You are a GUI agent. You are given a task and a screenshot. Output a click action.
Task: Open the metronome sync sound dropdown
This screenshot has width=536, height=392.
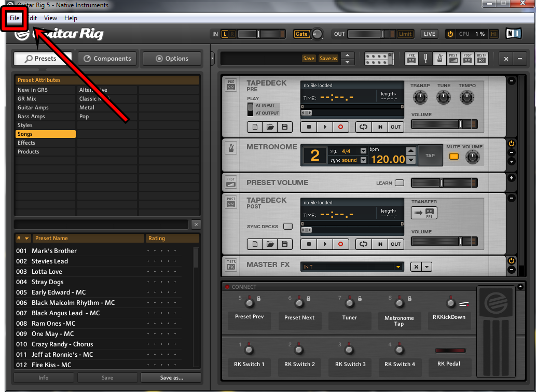click(x=363, y=160)
